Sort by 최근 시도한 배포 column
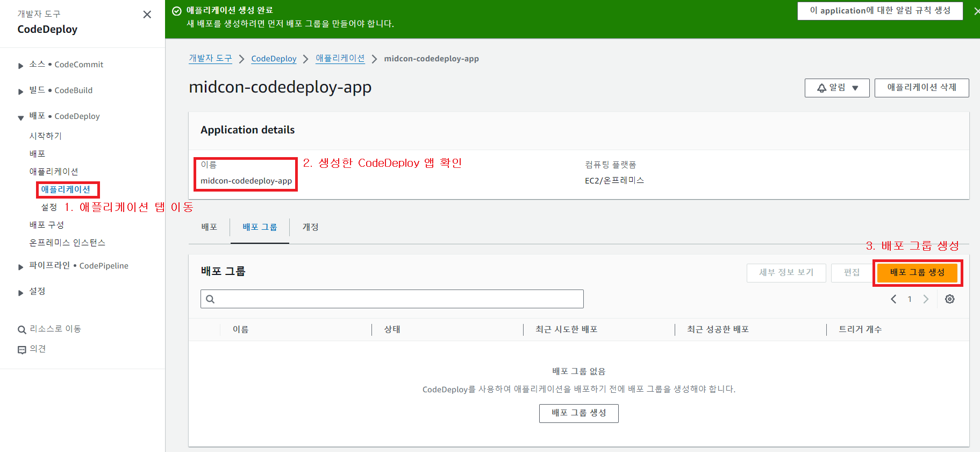This screenshot has height=452, width=980. (x=566, y=330)
